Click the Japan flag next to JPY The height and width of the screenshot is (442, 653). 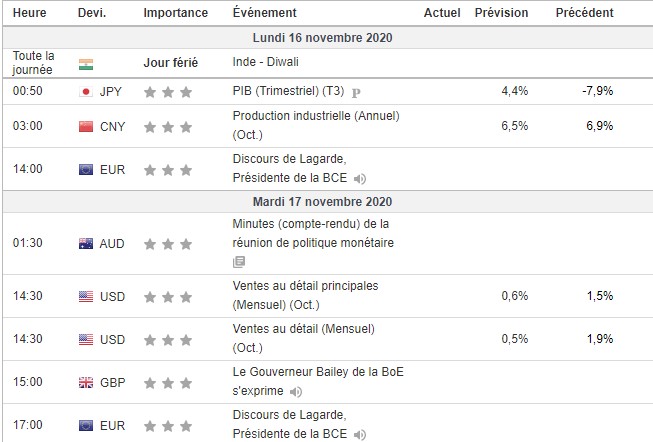click(x=86, y=91)
